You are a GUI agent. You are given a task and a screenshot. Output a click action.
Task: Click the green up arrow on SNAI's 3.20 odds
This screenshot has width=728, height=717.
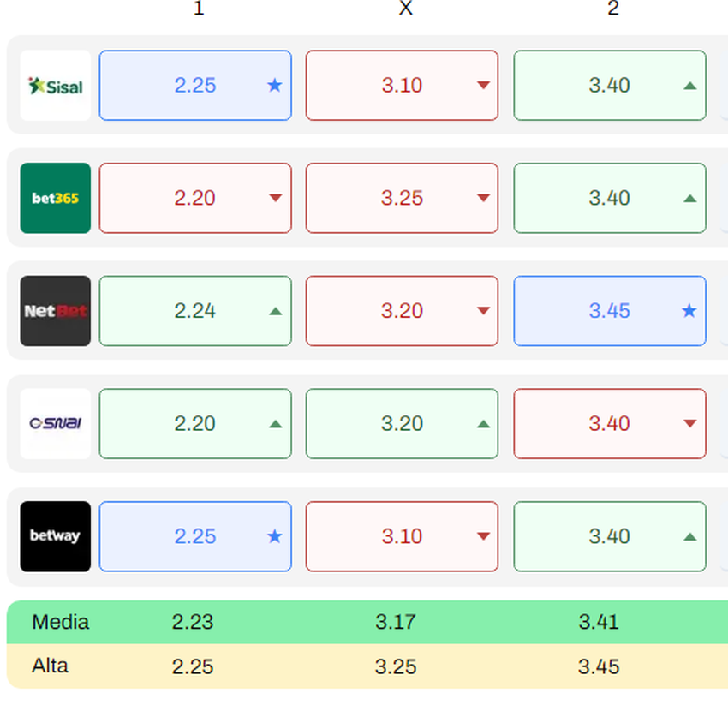pyautogui.click(x=483, y=424)
